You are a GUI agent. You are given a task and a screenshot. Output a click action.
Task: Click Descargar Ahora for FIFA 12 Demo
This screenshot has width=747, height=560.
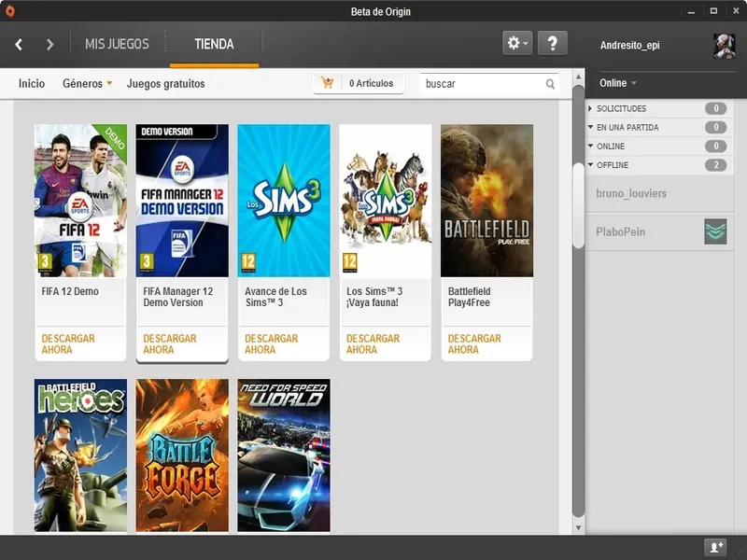[68, 343]
